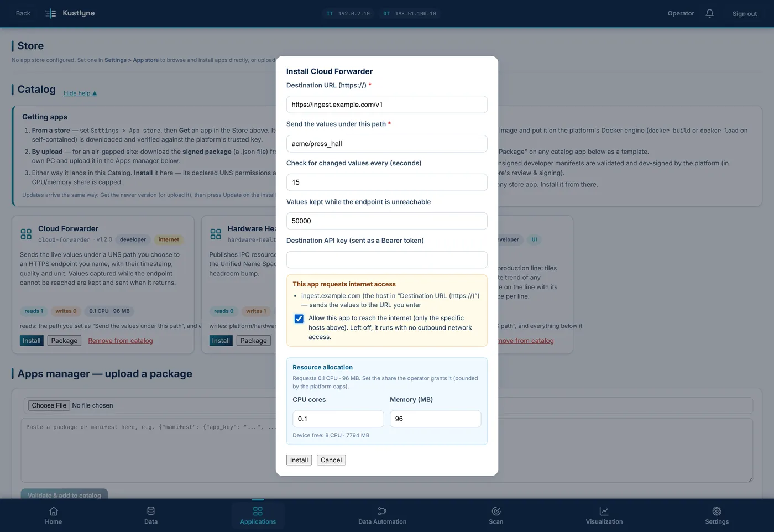Click the Operator label in header
The width and height of the screenshot is (774, 532).
pyautogui.click(x=681, y=13)
